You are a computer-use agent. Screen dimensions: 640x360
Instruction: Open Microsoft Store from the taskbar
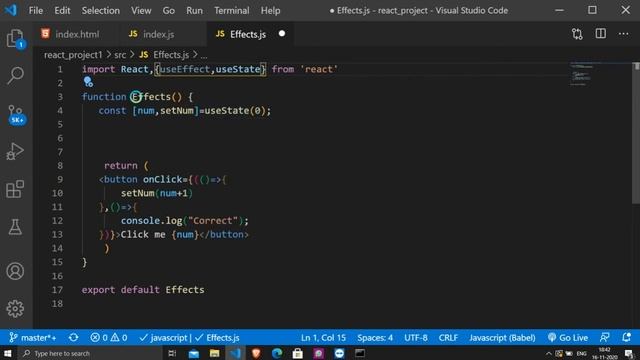(298, 353)
